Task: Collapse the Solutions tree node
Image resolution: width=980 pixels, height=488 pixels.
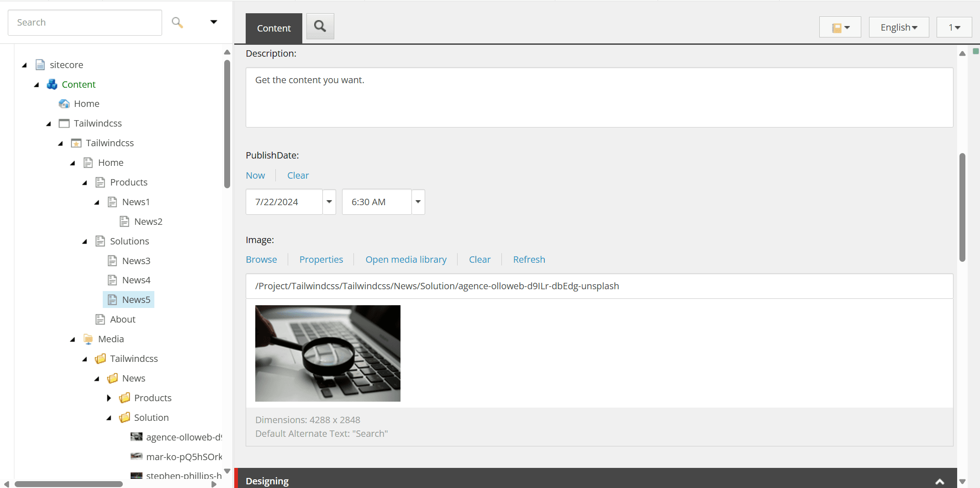Action: [x=84, y=241]
